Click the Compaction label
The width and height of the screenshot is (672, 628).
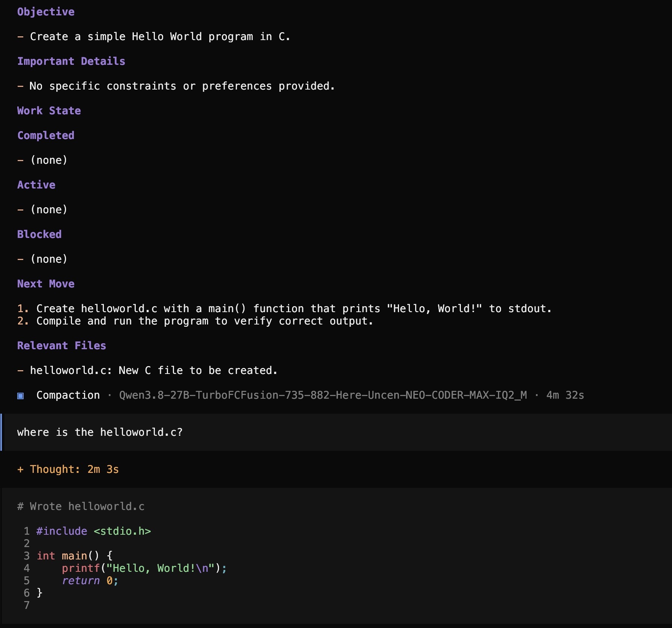coord(68,395)
